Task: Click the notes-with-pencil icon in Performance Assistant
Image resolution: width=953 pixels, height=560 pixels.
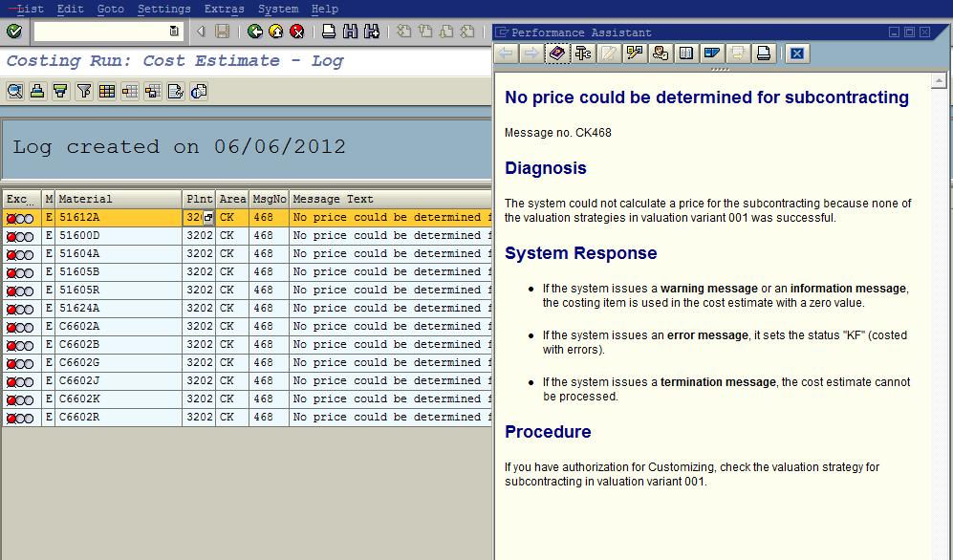Action: [635, 54]
